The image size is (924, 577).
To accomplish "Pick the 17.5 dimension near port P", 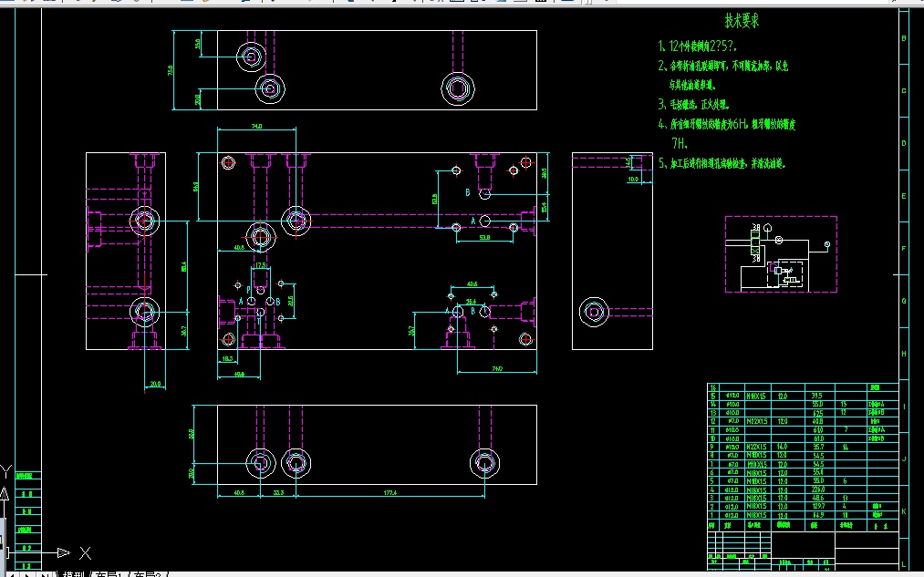I will [x=261, y=265].
